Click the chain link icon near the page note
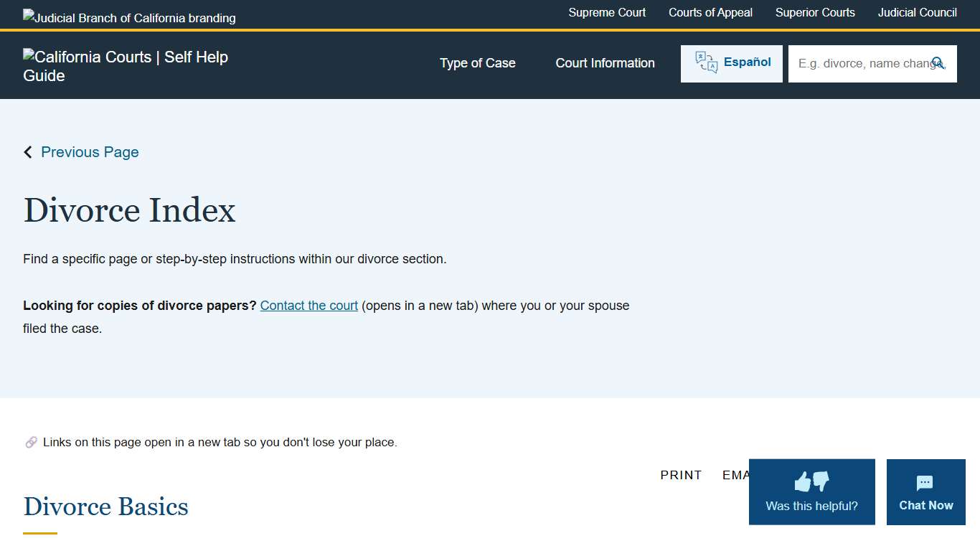Viewport: 980px width, 551px height. pos(31,443)
